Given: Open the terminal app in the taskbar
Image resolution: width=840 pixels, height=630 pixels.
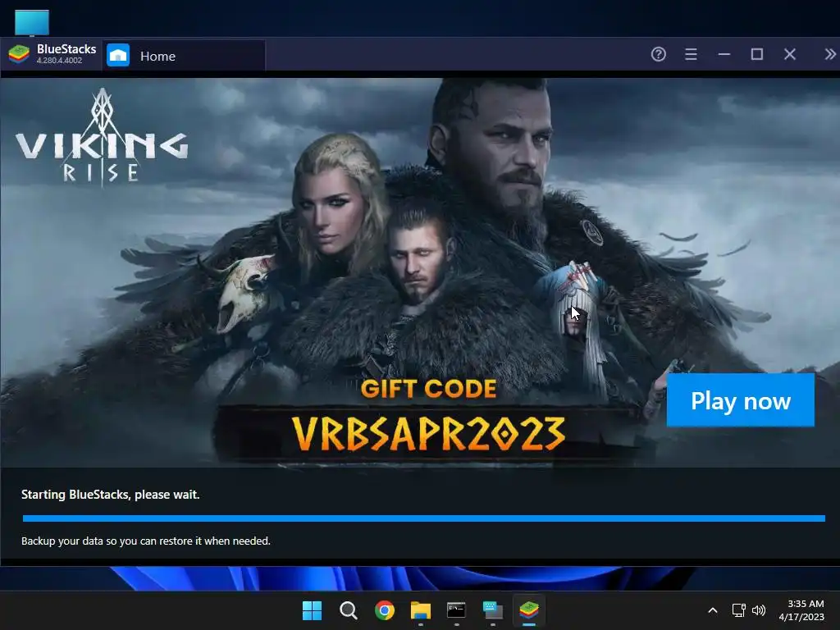Looking at the screenshot, I should pos(456,610).
